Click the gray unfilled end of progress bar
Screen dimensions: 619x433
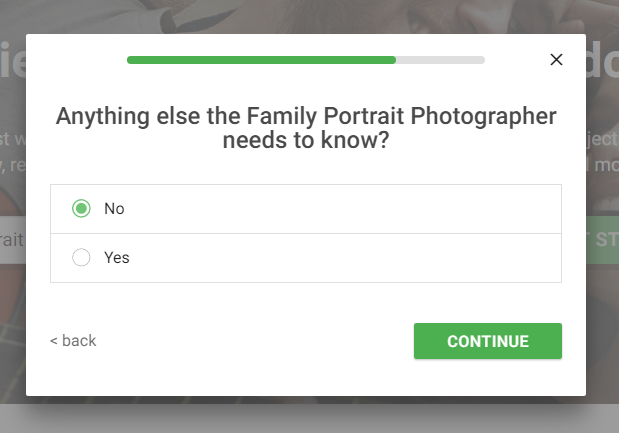click(x=440, y=60)
